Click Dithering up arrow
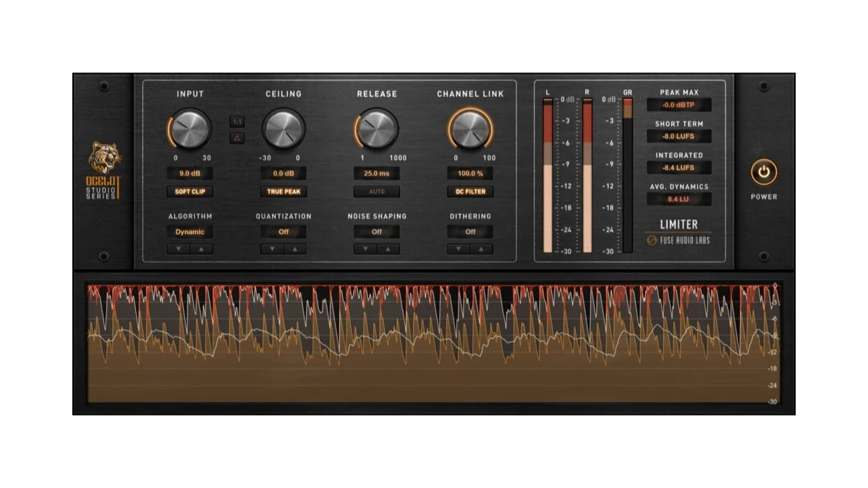 pyautogui.click(x=482, y=249)
